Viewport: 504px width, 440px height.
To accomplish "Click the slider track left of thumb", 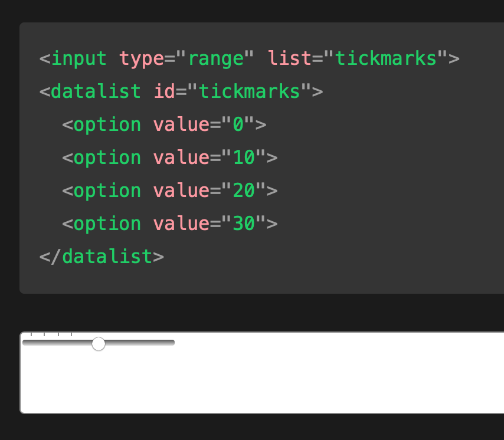I will point(57,343).
